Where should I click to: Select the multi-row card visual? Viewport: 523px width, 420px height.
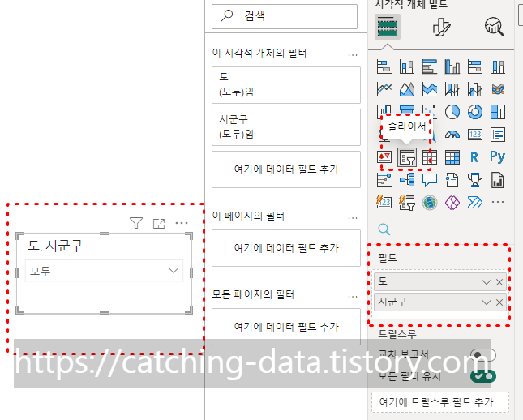click(x=497, y=135)
